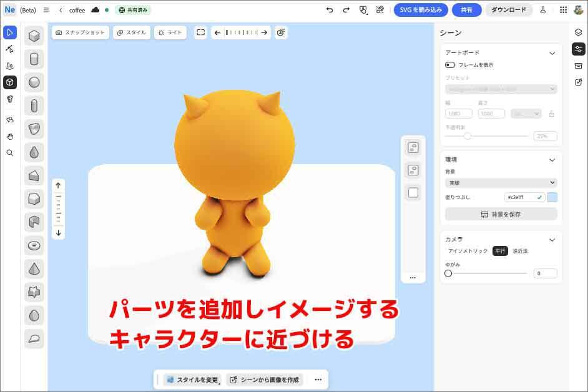
Task: Select the sphere primitive shape
Action: point(34,82)
